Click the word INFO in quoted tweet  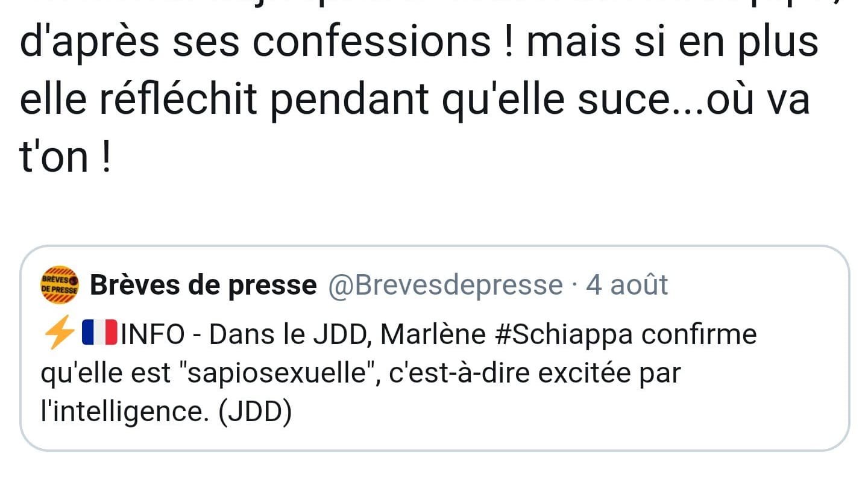(153, 335)
